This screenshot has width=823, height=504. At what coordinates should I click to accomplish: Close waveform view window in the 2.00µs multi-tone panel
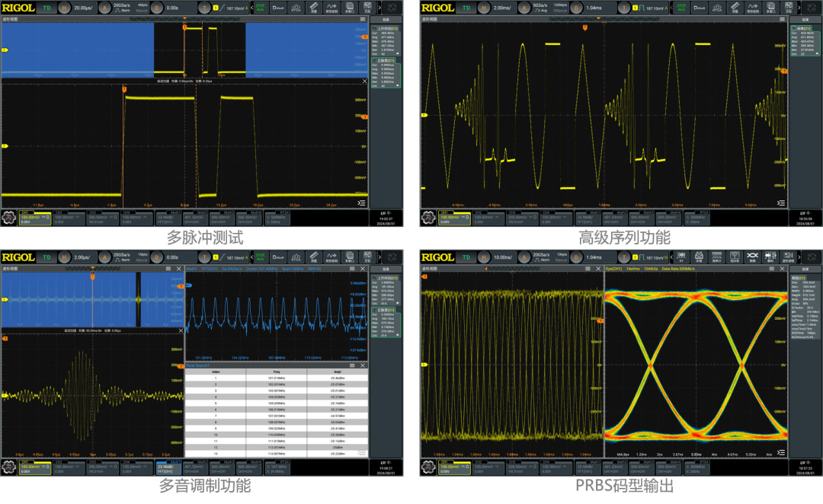(x=178, y=269)
